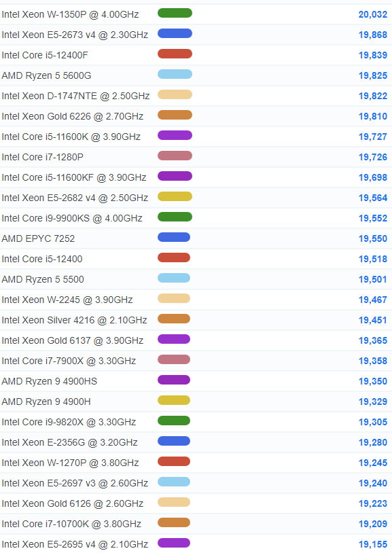Click the score 19,698
The image size is (392, 553).
pos(373,177)
